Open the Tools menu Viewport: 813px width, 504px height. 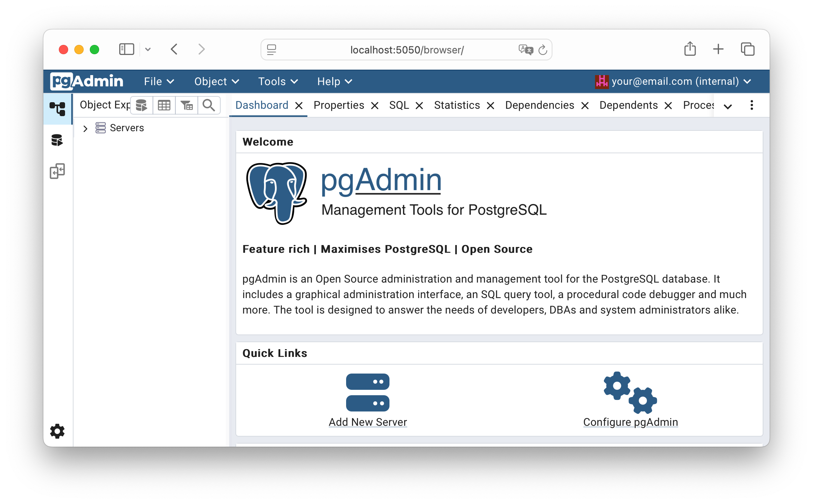(x=278, y=81)
